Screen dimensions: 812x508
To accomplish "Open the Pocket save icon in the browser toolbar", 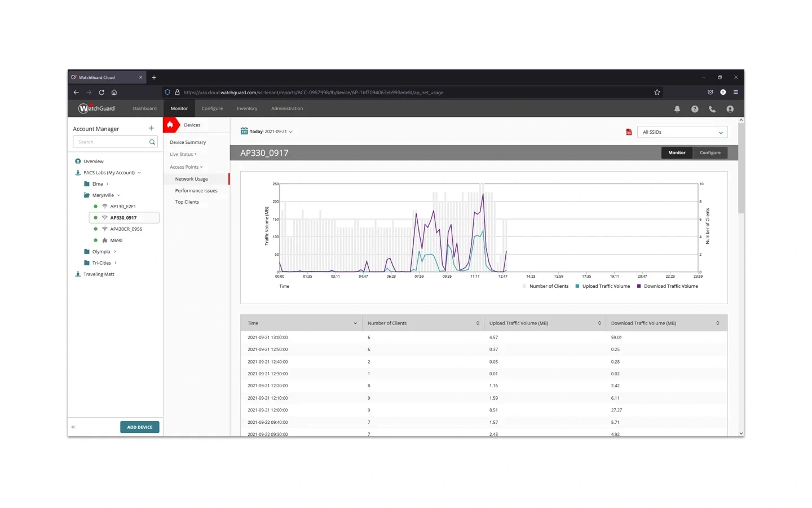I will coord(710,92).
